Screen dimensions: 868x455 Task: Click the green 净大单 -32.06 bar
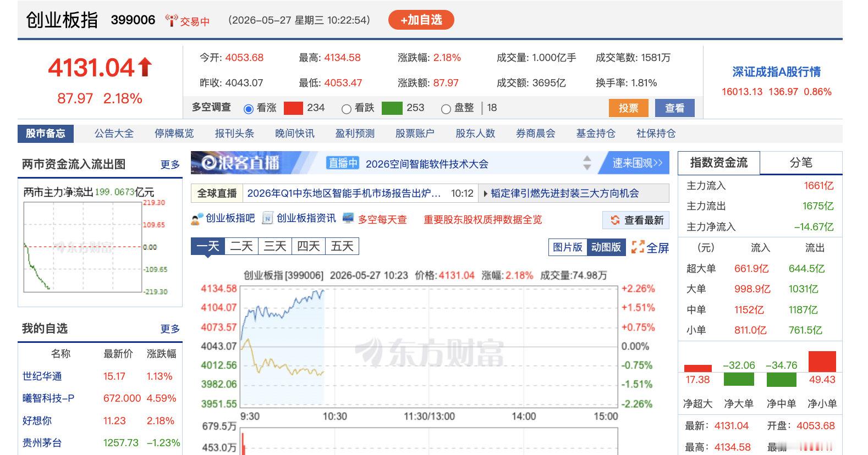point(739,379)
